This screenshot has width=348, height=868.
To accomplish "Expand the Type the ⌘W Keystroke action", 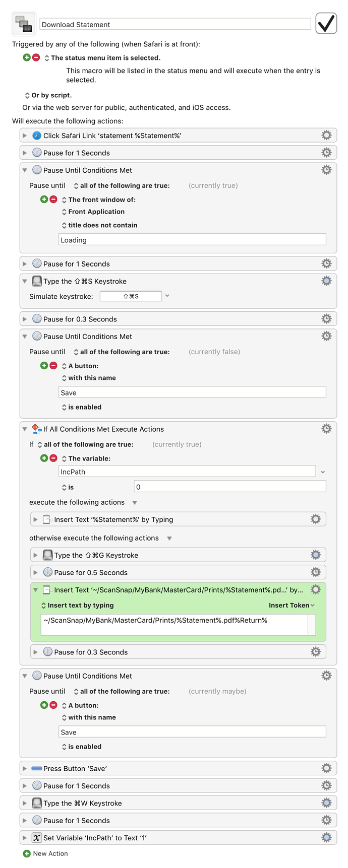I will (24, 803).
